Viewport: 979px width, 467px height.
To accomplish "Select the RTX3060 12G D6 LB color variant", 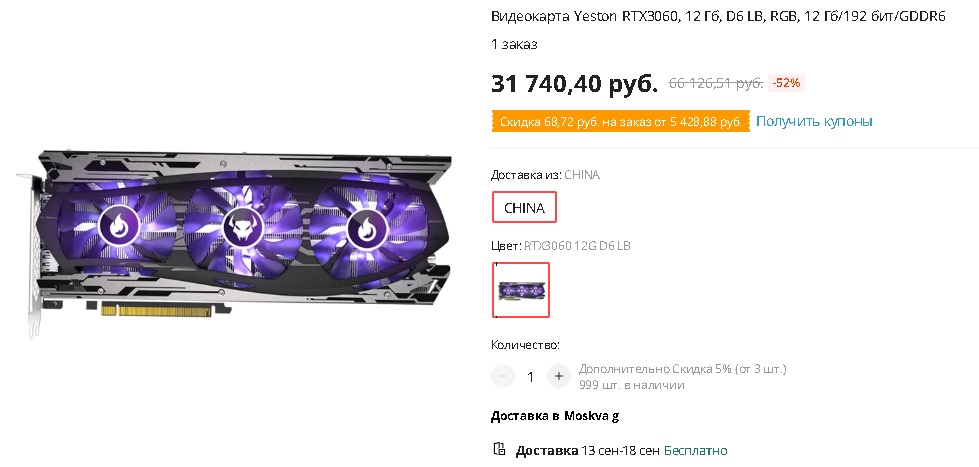I will click(x=521, y=290).
